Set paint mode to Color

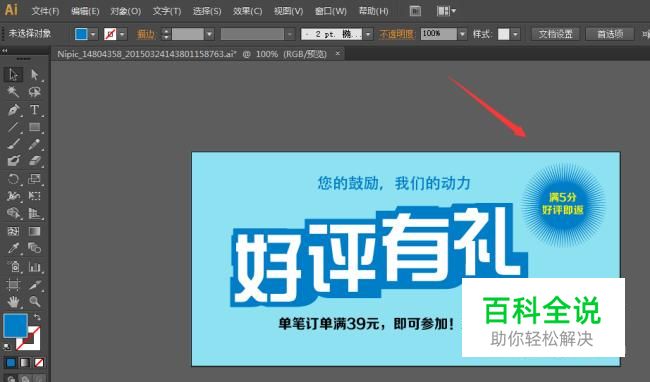(x=11, y=363)
